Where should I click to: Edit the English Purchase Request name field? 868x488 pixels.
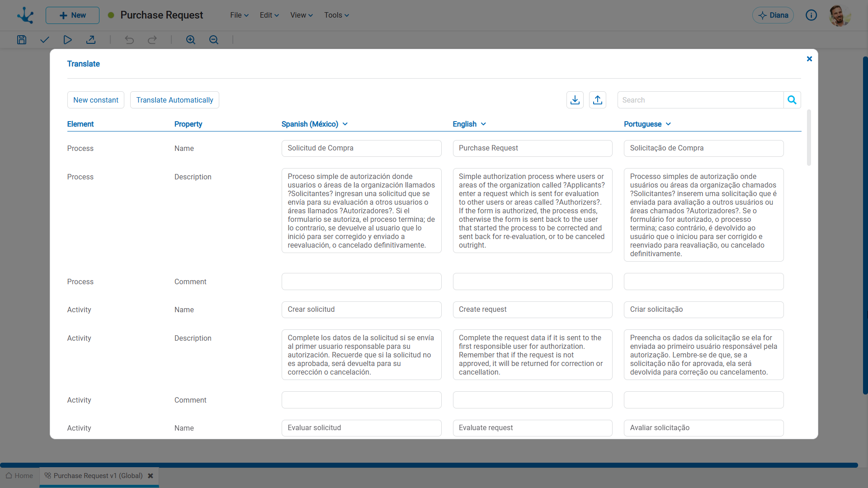tap(533, 148)
